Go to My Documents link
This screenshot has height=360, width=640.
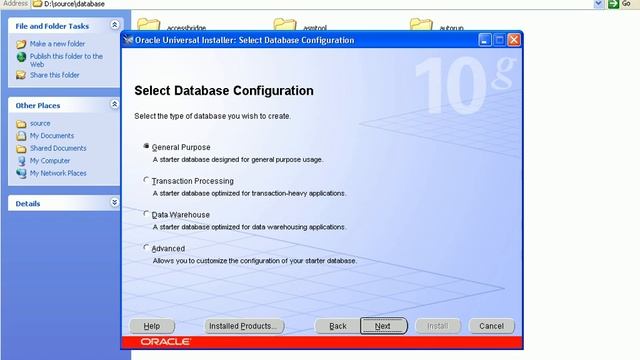pos(52,136)
